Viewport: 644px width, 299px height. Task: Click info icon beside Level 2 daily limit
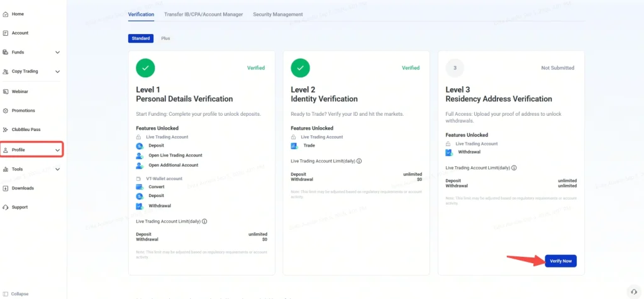(359, 161)
